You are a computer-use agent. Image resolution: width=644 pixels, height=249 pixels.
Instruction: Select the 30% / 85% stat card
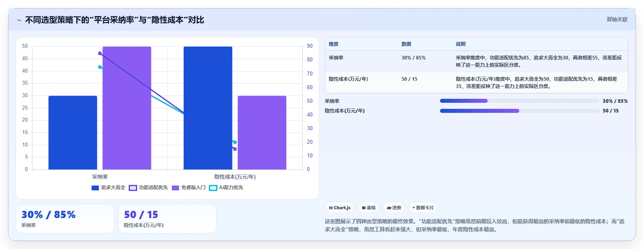coord(65,218)
